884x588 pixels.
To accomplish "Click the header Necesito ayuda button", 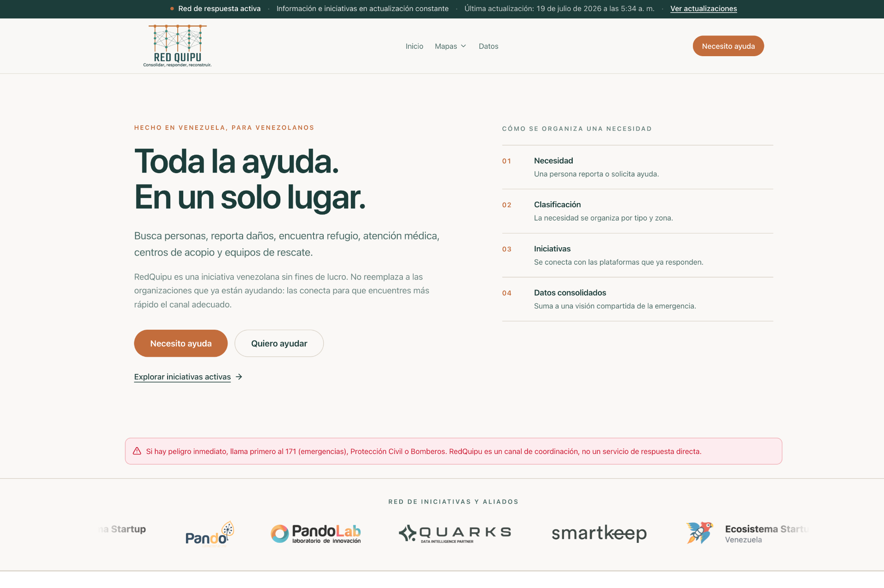I will tap(728, 46).
